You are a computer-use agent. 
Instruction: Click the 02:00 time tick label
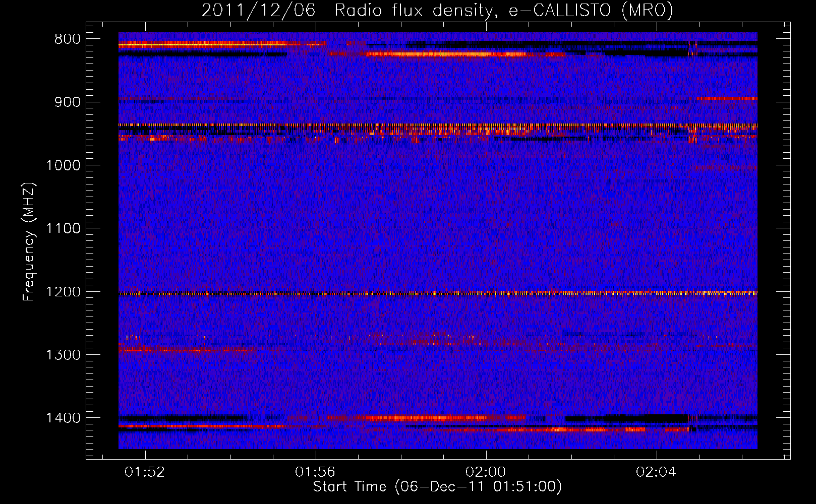coord(486,472)
